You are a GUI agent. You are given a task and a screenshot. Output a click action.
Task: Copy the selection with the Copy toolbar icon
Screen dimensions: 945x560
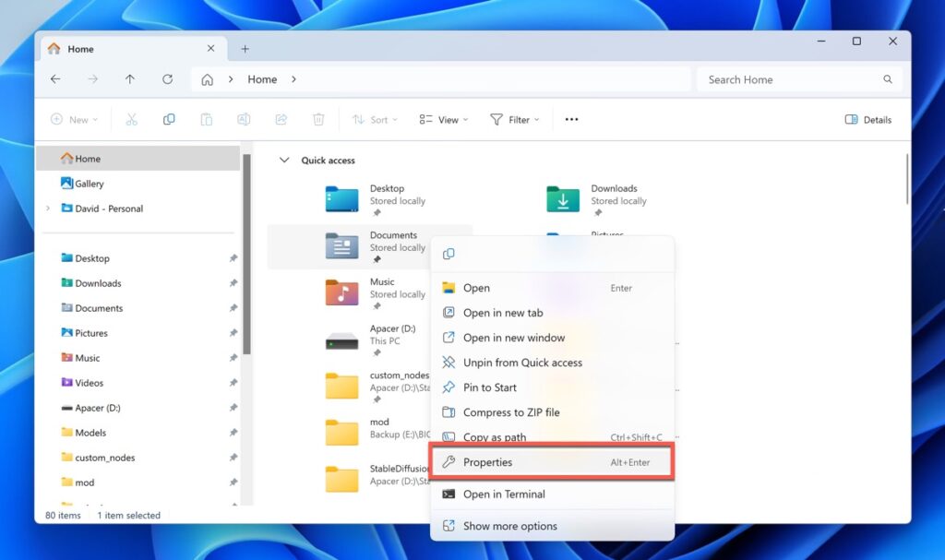[x=169, y=119]
